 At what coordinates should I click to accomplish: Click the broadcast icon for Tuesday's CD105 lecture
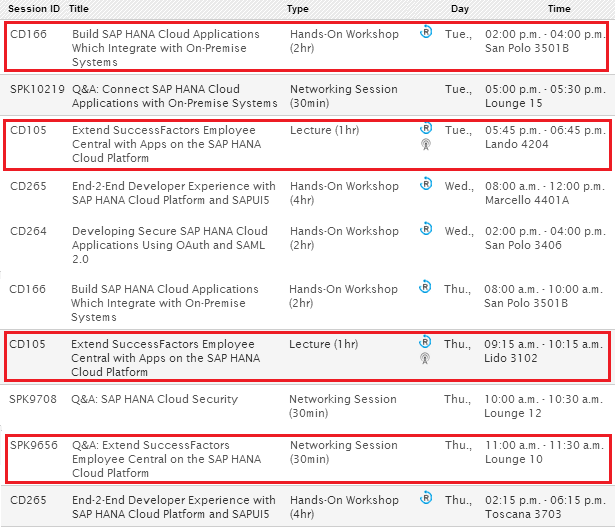pos(426,144)
